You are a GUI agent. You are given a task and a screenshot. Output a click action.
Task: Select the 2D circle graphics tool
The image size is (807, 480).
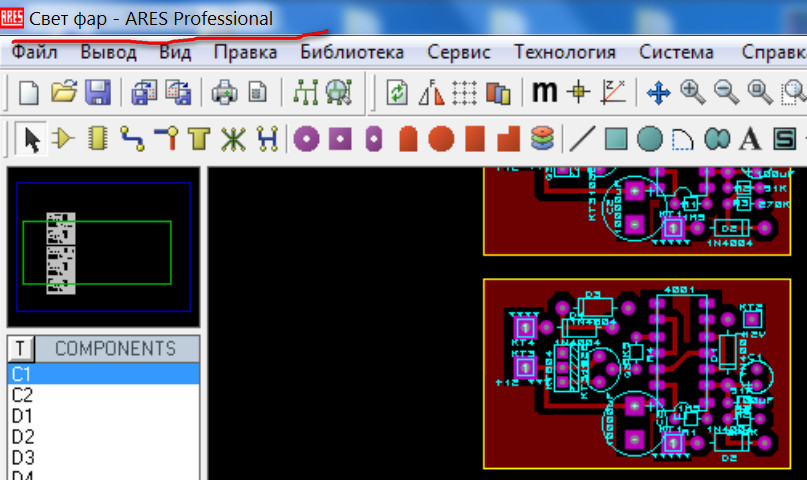(650, 139)
